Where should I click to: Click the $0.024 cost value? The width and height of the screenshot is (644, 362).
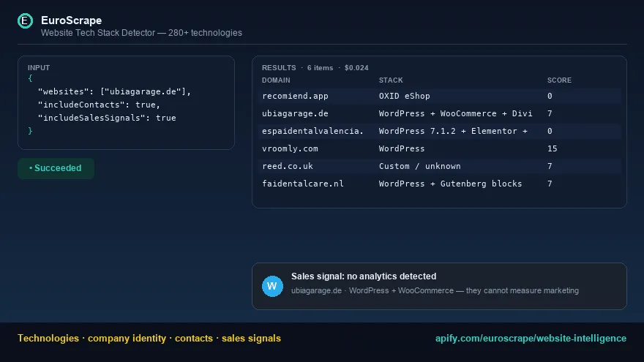tap(356, 68)
